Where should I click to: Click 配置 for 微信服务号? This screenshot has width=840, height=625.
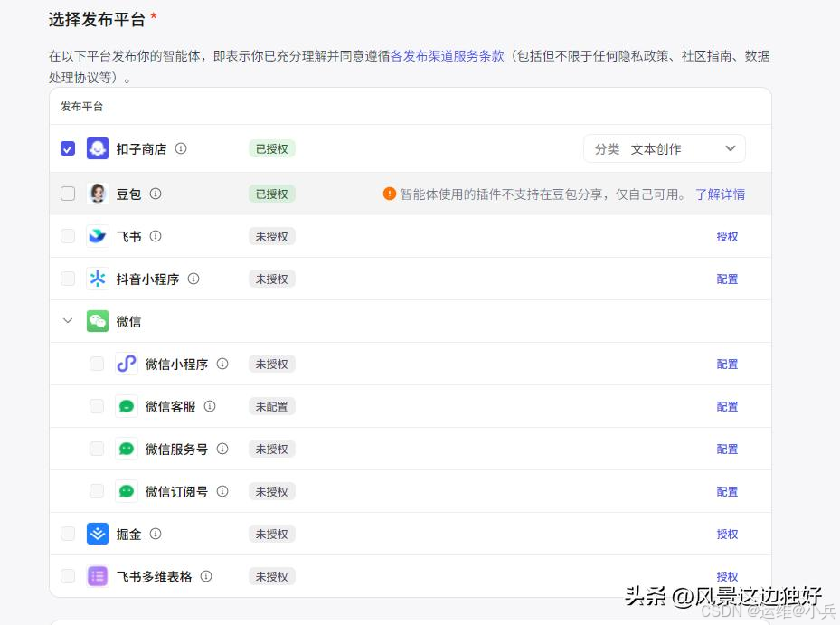(727, 449)
